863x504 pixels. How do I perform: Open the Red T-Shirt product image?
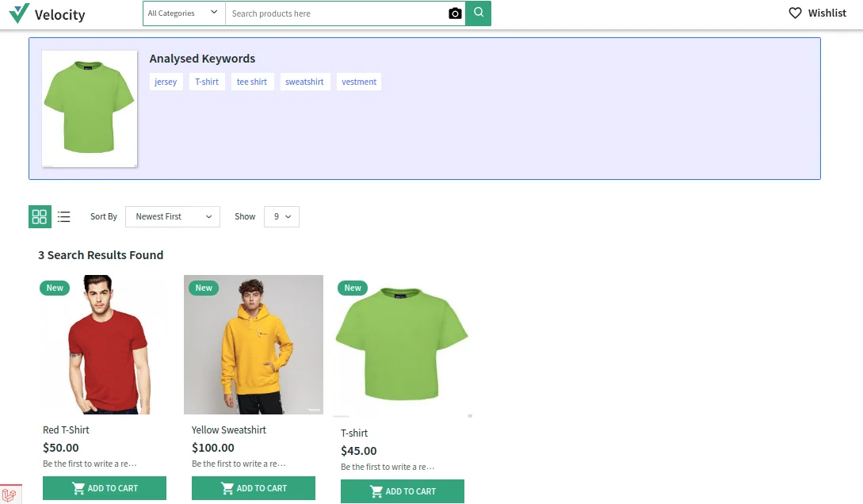pos(105,345)
